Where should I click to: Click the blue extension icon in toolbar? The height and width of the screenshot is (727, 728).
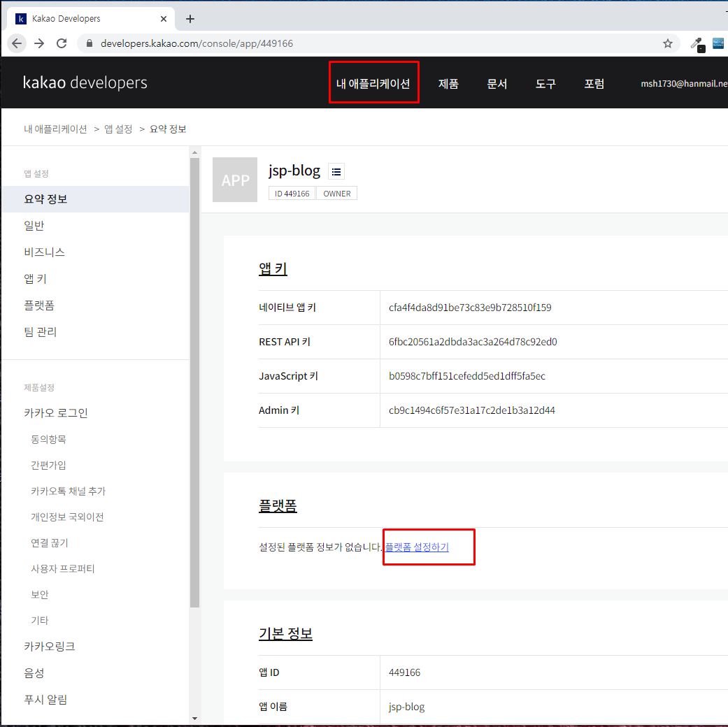[718, 43]
